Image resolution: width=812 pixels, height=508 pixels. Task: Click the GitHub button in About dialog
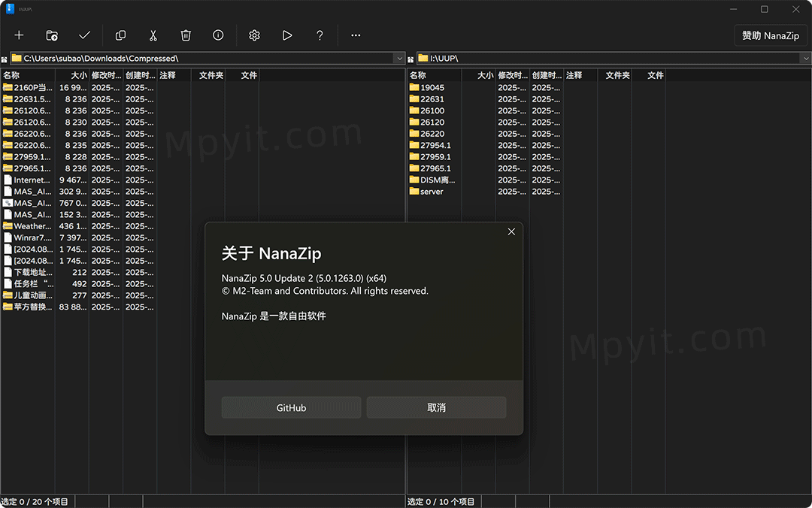[291, 407]
